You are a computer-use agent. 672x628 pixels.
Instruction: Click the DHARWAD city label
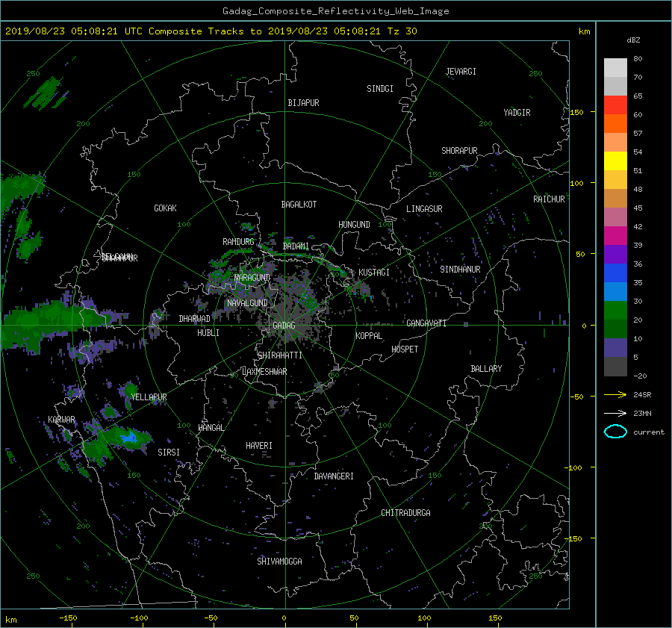[x=194, y=319]
